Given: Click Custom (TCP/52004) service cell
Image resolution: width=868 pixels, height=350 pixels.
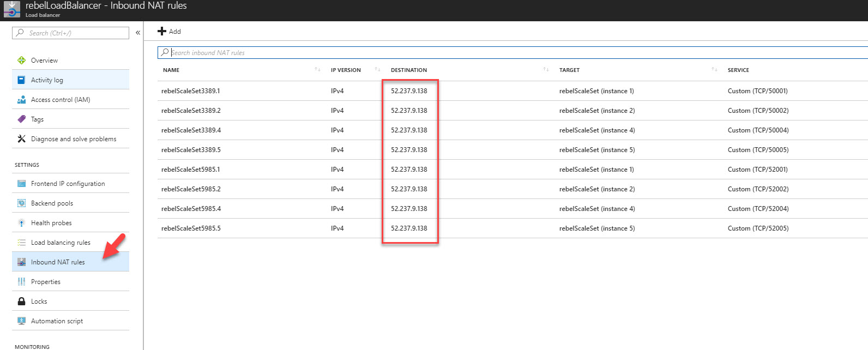Looking at the screenshot, I should click(758, 209).
